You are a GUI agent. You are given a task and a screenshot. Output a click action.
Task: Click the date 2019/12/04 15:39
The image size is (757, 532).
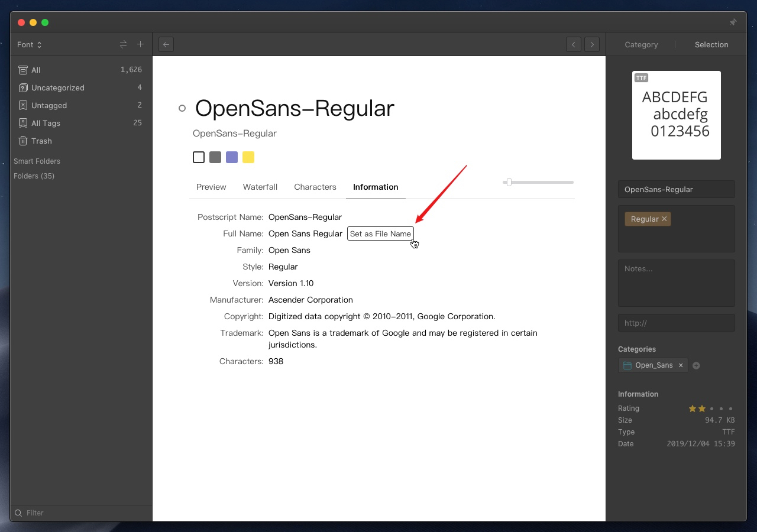pos(701,444)
